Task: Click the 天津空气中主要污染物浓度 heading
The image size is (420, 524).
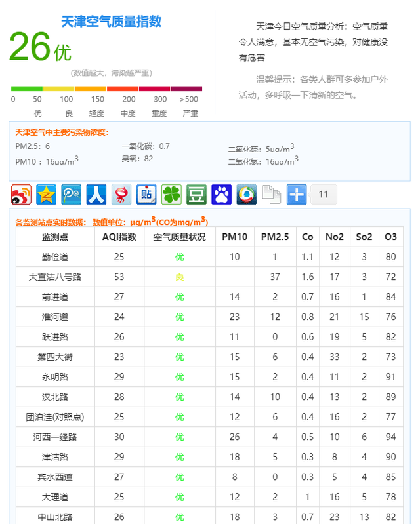Action: [x=62, y=132]
